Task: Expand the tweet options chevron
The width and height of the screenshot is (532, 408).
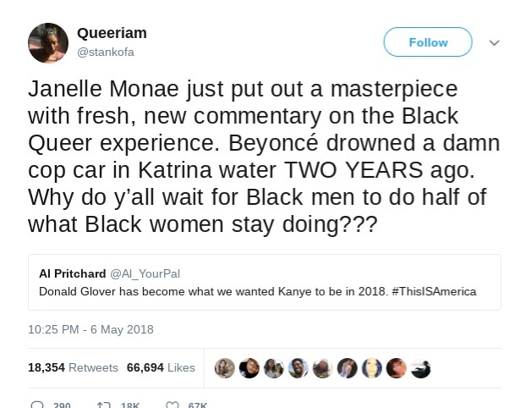Action: (x=495, y=42)
